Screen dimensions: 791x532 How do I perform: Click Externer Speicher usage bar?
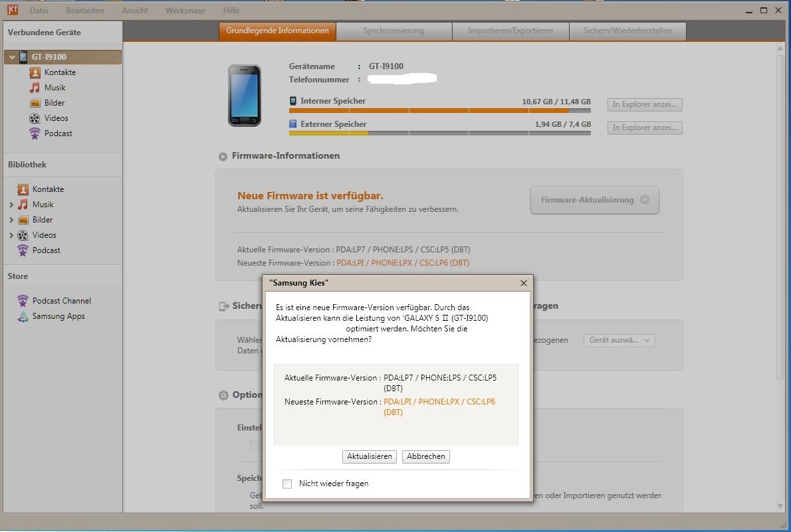click(440, 133)
